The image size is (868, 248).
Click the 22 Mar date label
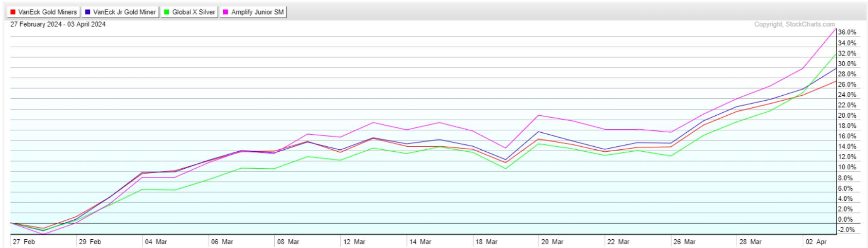pos(619,242)
